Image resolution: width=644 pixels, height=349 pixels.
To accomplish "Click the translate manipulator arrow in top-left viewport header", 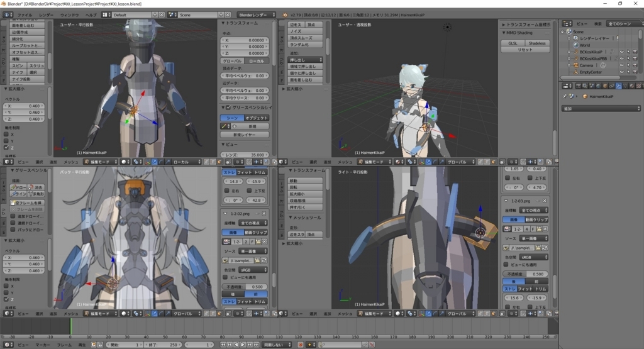I will (155, 162).
